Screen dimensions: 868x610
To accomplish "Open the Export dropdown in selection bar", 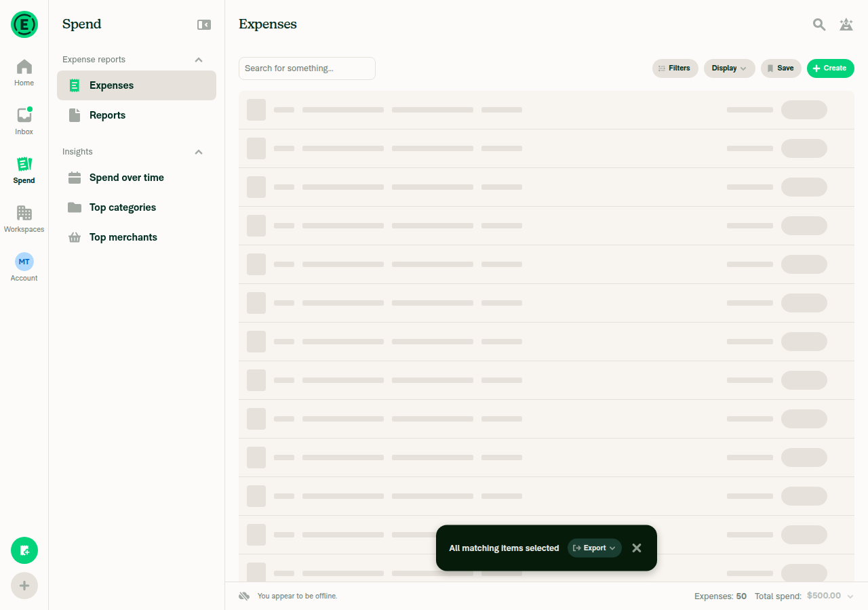I will 595,548.
